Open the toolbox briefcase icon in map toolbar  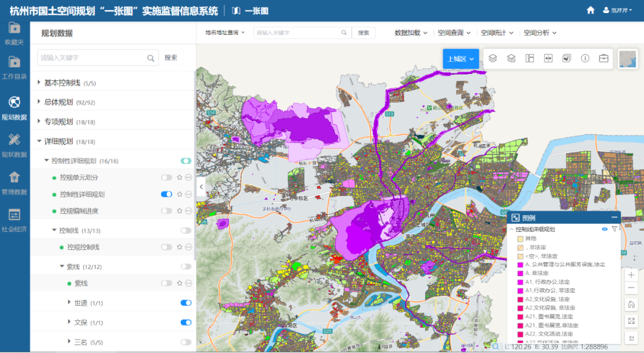point(603,58)
